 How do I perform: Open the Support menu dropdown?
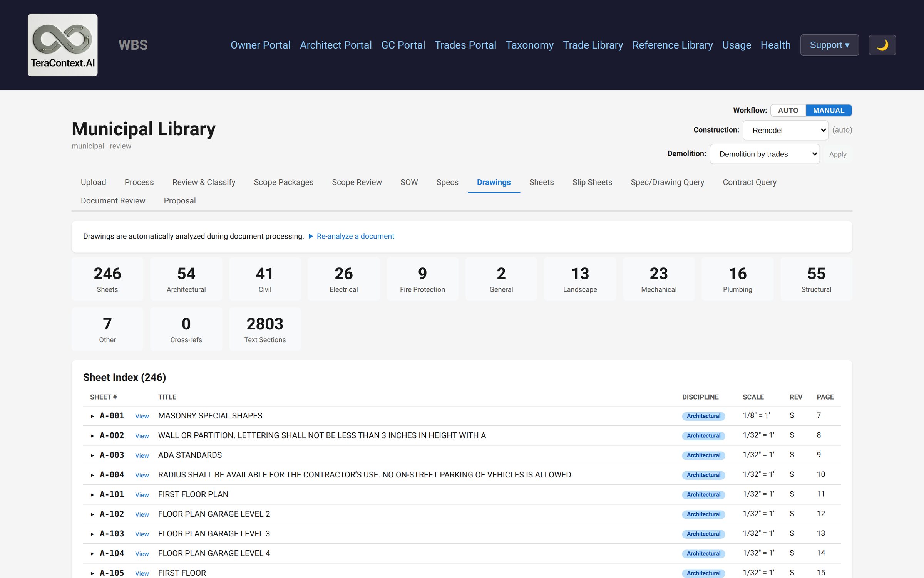point(830,45)
